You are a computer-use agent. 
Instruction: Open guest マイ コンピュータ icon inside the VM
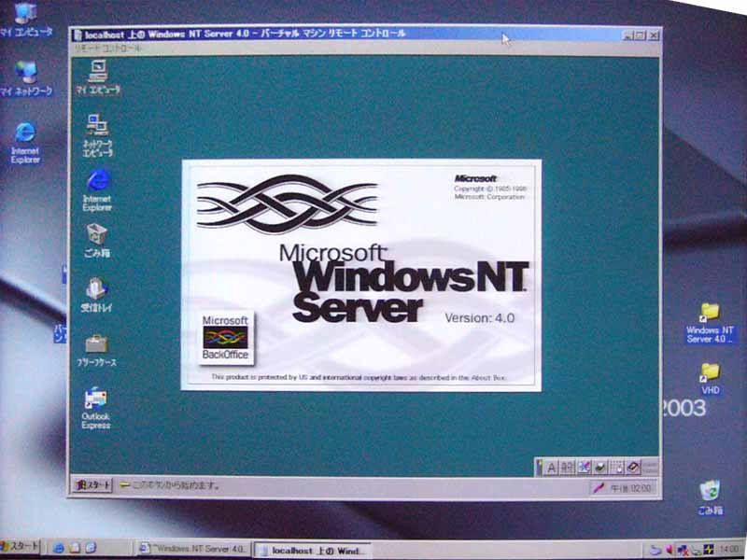point(98,77)
